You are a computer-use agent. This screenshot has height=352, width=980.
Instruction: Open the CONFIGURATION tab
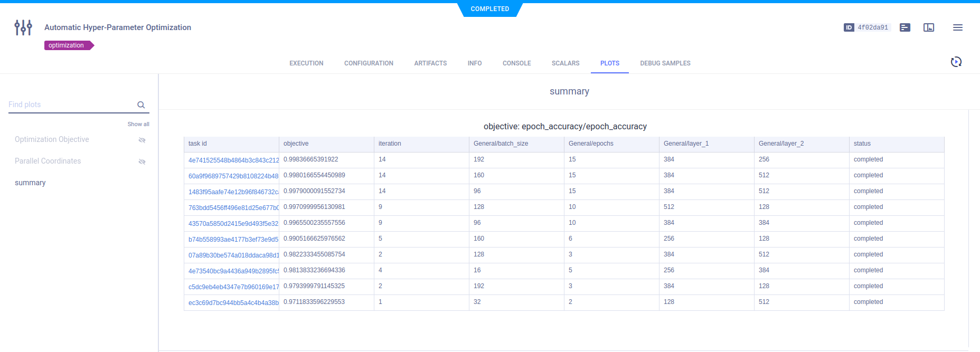coord(369,63)
